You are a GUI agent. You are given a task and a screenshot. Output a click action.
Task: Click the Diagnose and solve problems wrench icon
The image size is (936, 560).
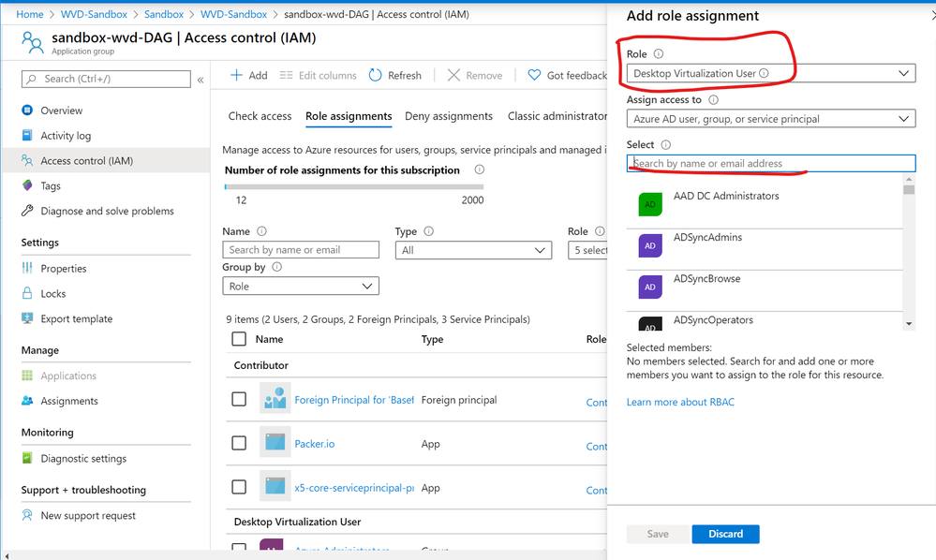[27, 211]
